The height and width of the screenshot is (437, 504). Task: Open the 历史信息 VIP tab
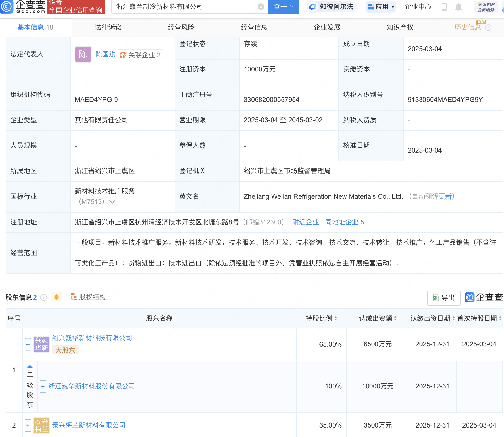point(468,27)
